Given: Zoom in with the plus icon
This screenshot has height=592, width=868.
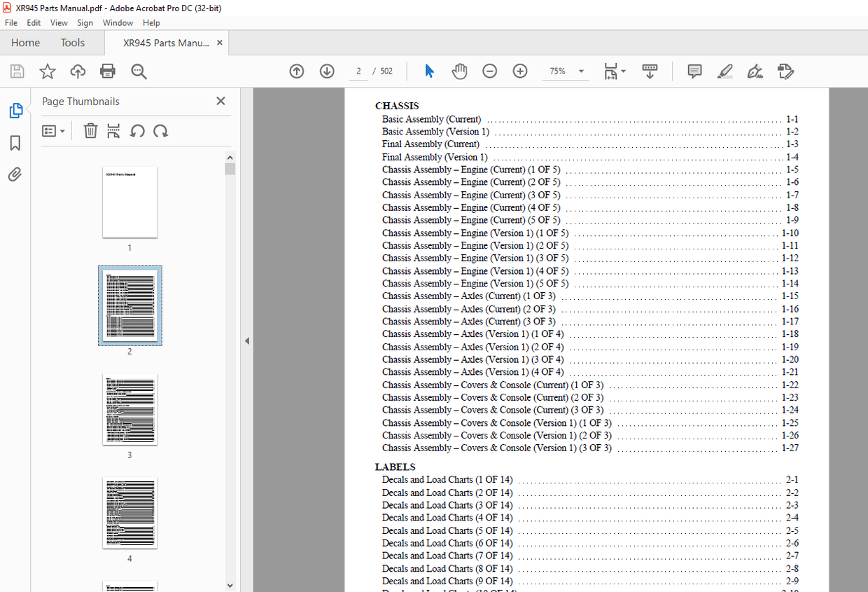Looking at the screenshot, I should point(520,71).
